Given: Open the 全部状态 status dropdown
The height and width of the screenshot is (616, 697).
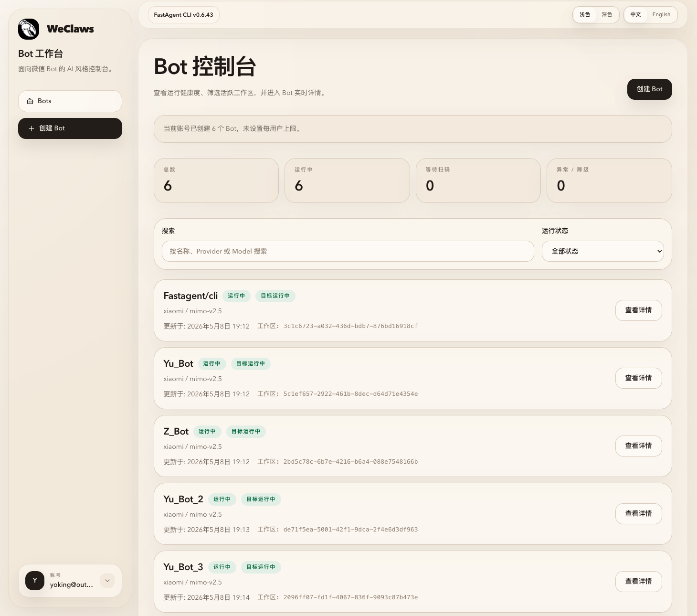Looking at the screenshot, I should [x=603, y=251].
